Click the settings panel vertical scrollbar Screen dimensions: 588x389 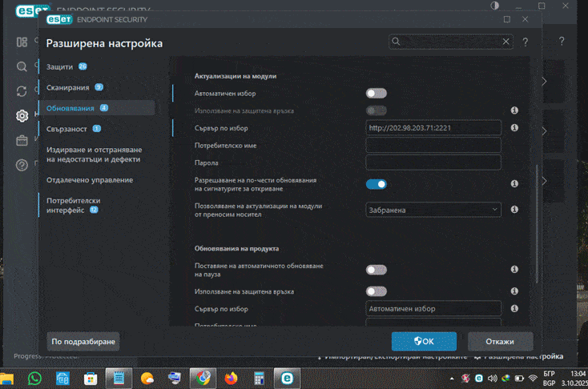click(537, 224)
